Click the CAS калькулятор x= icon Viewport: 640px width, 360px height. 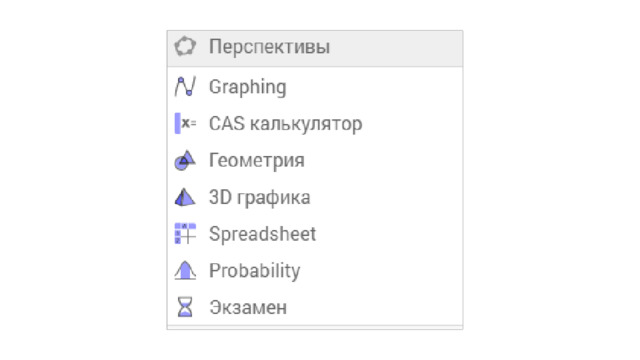185,123
